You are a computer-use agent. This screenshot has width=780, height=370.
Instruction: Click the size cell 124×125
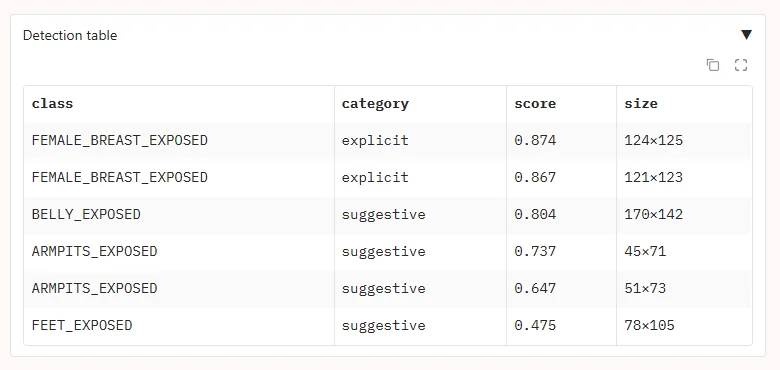(x=684, y=141)
